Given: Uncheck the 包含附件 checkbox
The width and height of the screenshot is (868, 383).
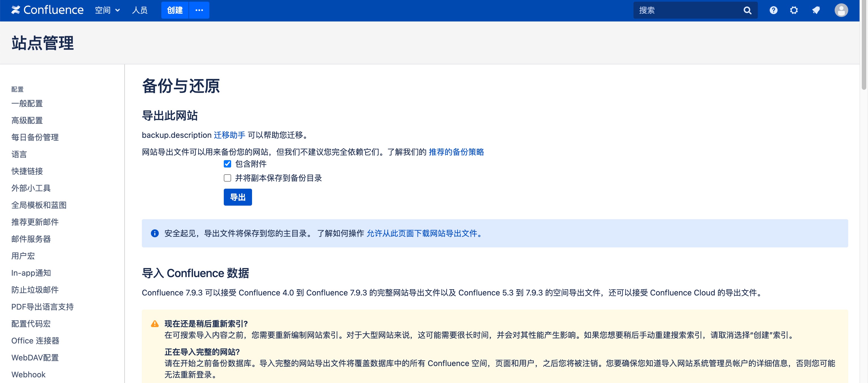Looking at the screenshot, I should (227, 164).
